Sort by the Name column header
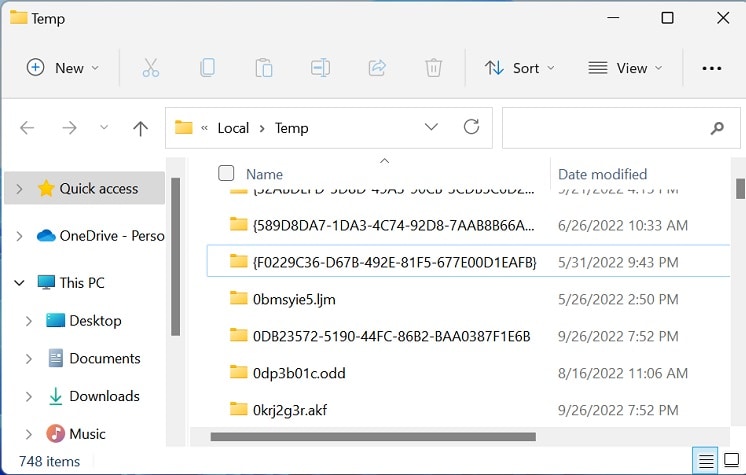 (x=265, y=174)
